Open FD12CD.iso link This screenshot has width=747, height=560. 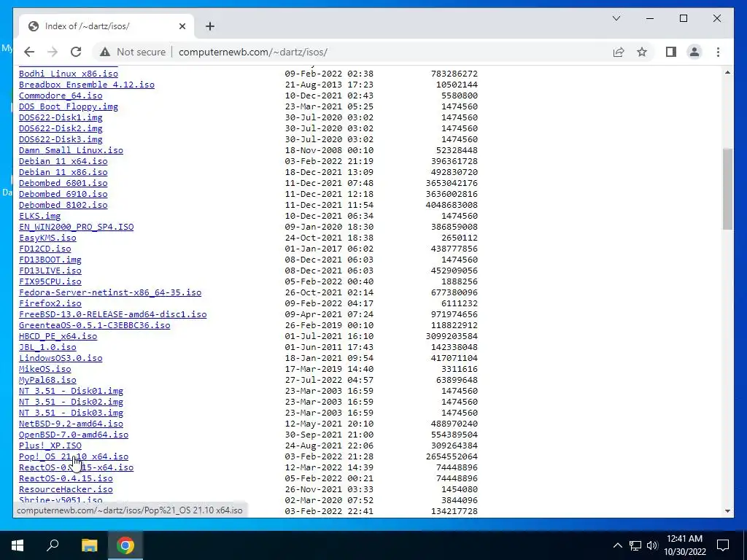point(44,249)
